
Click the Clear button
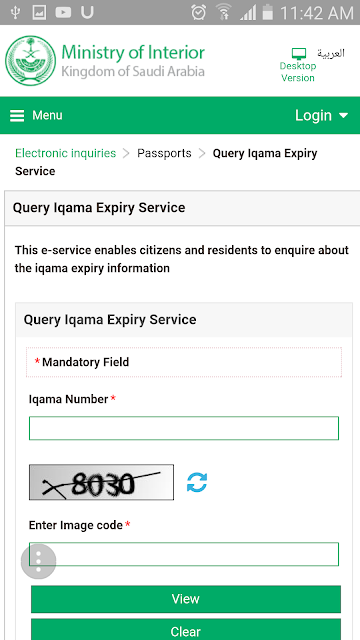186,630
